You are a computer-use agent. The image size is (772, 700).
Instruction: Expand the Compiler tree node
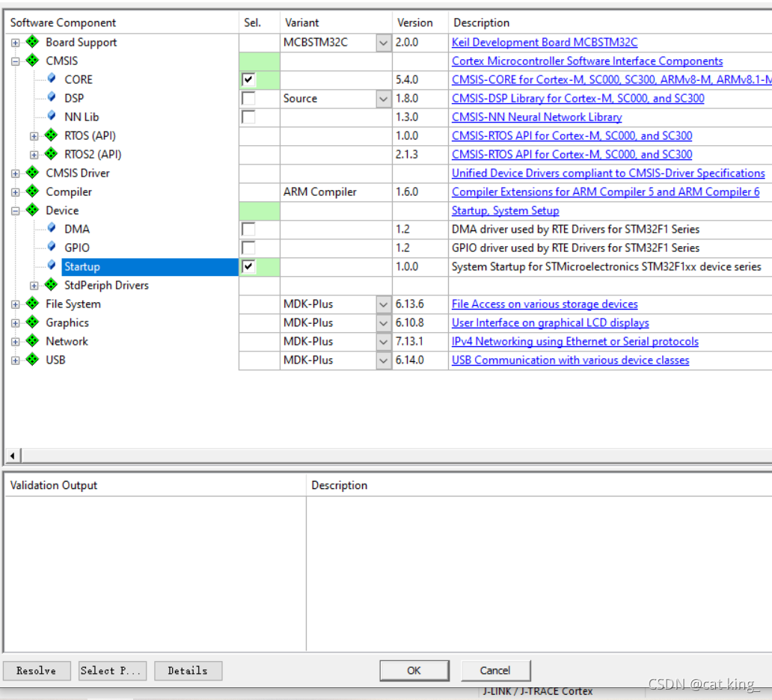point(15,192)
